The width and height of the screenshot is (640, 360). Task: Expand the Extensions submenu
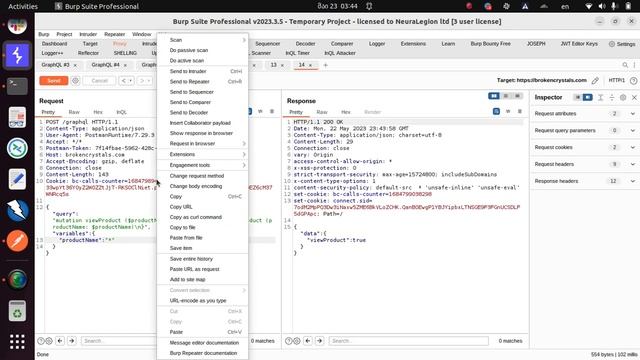(x=203, y=154)
